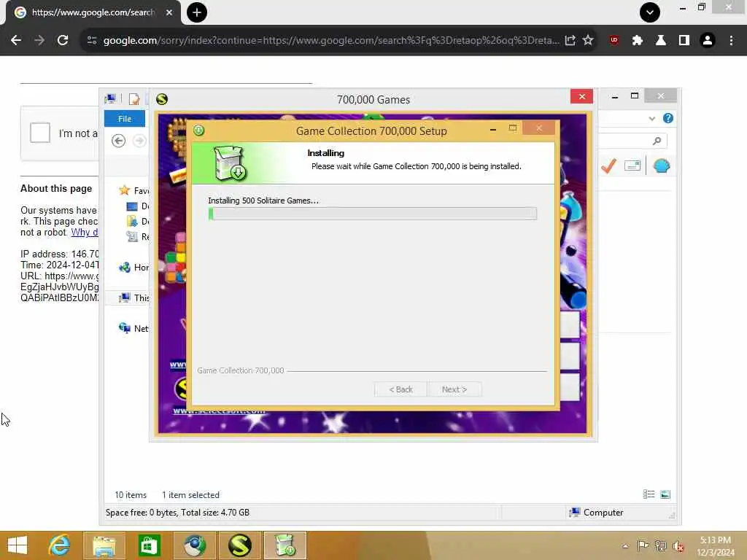Select Favorites in Explorer navigation pane
The image size is (747, 560).
(x=134, y=190)
